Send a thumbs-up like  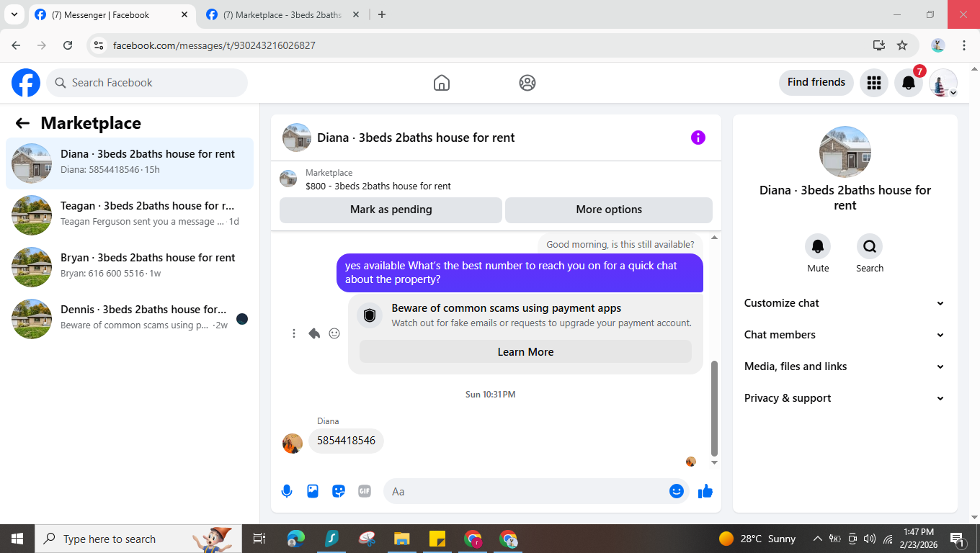[705, 491]
